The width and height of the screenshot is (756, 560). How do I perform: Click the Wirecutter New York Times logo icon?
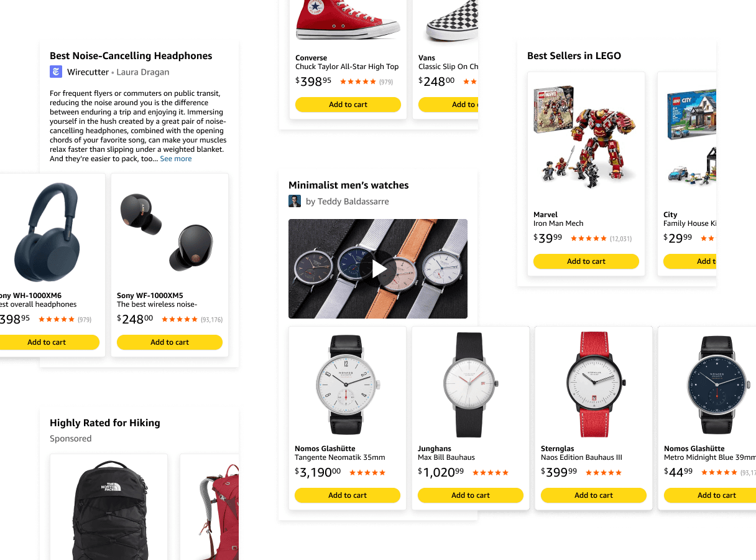pos(56,72)
